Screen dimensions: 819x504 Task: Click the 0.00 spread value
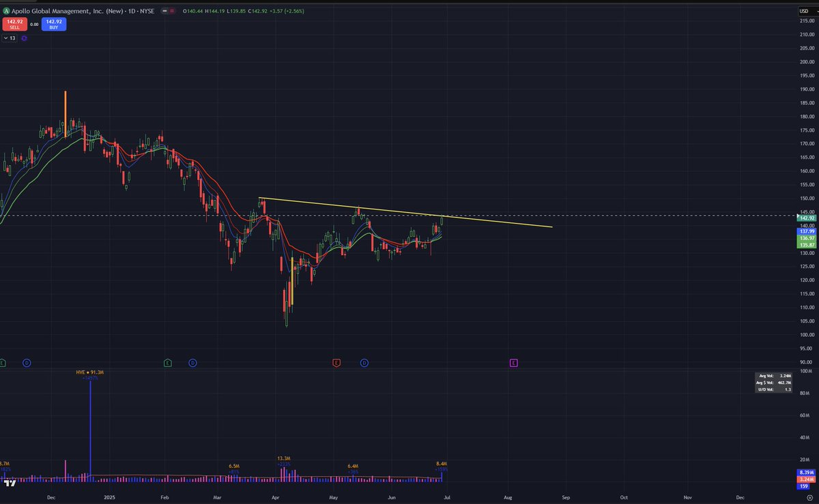tap(33, 24)
